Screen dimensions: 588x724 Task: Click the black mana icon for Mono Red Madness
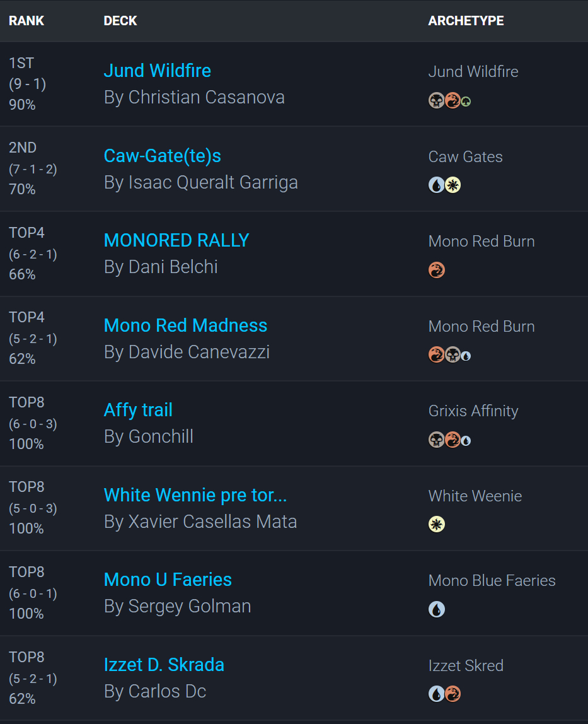coord(453,355)
